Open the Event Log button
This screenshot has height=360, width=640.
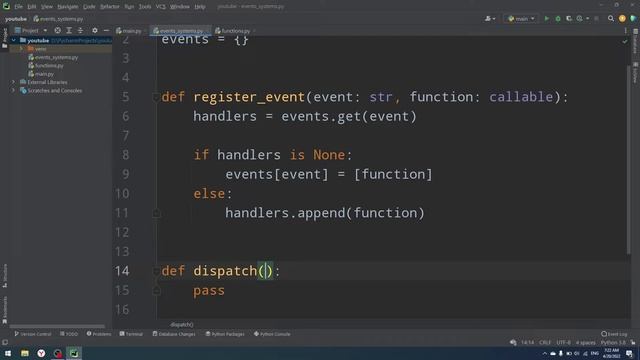(x=614, y=334)
